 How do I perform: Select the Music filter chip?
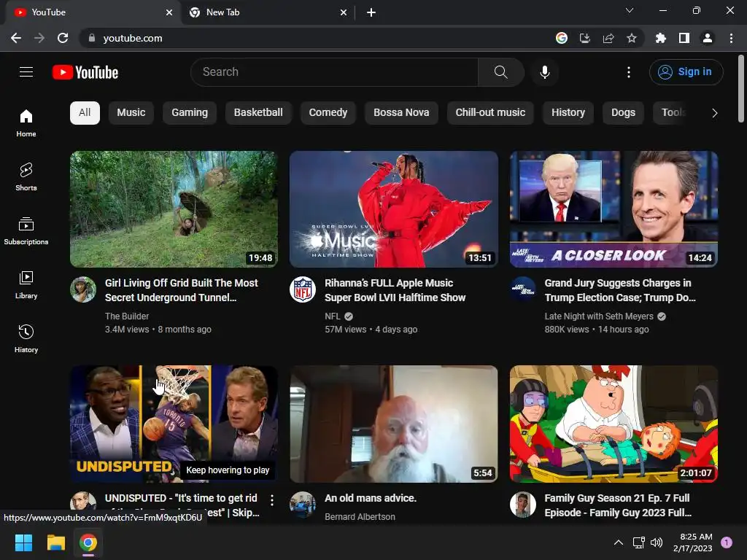pos(131,113)
